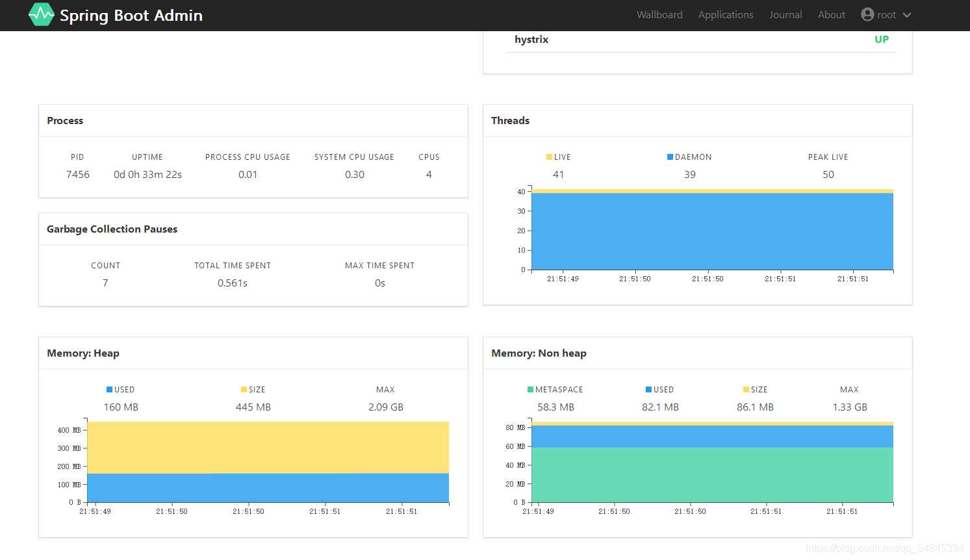Click the root user avatar icon
Image resolution: width=970 pixels, height=560 pixels.
pyautogui.click(x=867, y=14)
